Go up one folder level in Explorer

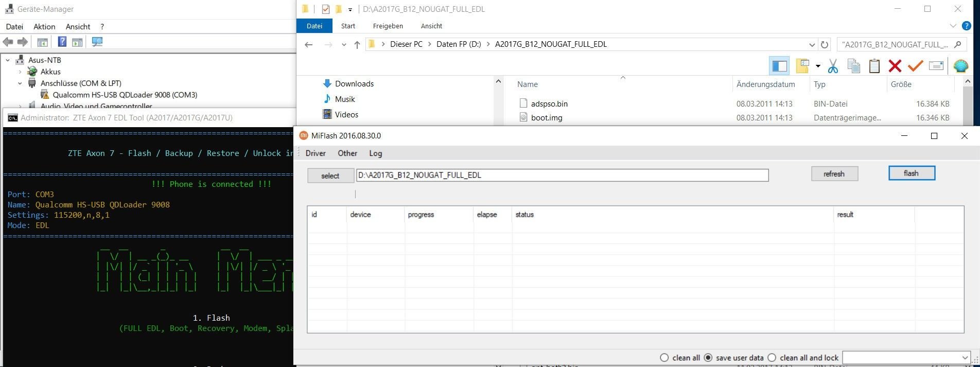click(357, 45)
